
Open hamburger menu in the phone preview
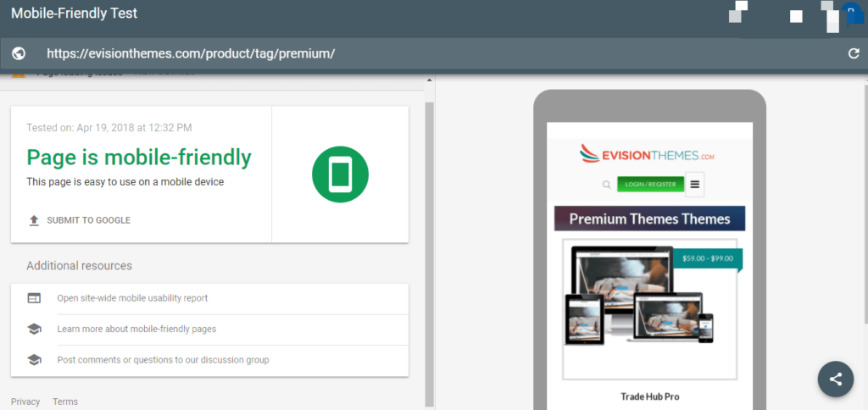tap(695, 185)
